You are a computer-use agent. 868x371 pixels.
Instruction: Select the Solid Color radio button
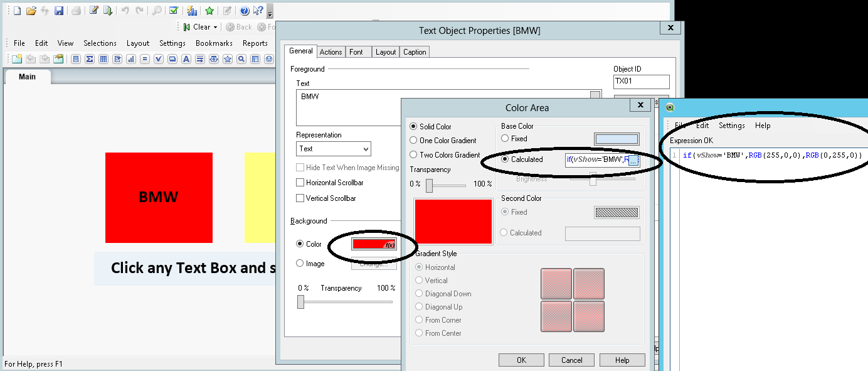[413, 127]
